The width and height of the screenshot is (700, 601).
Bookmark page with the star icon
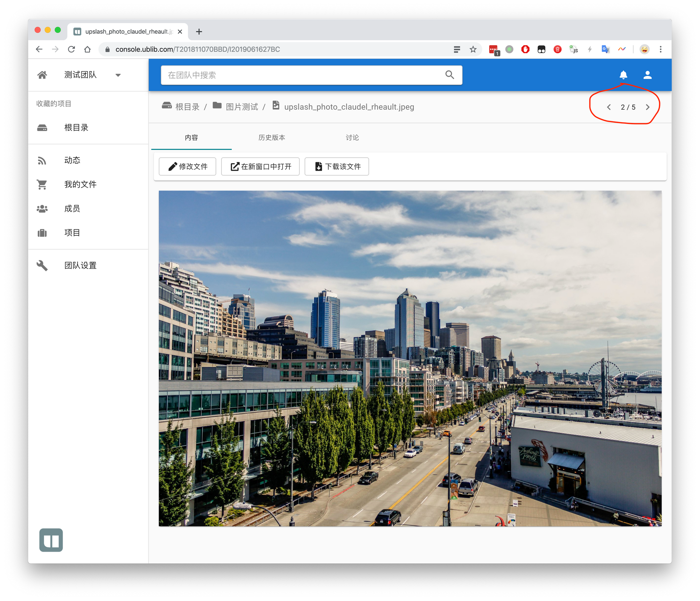point(473,49)
